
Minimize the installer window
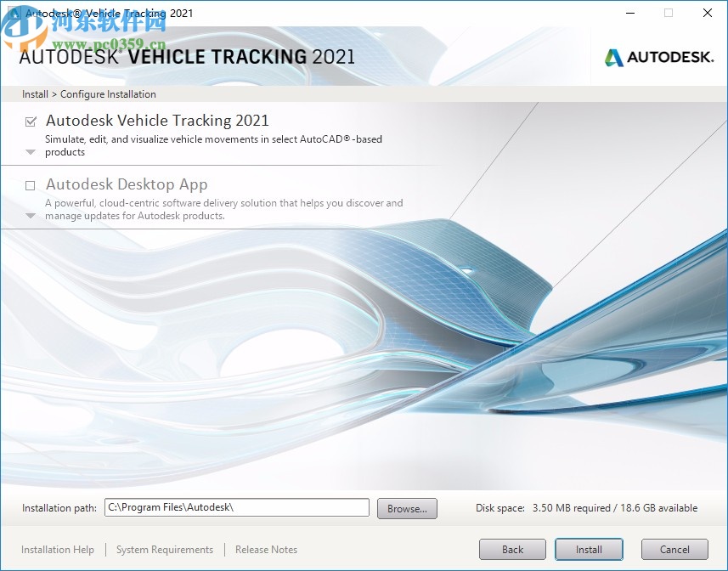click(x=629, y=14)
